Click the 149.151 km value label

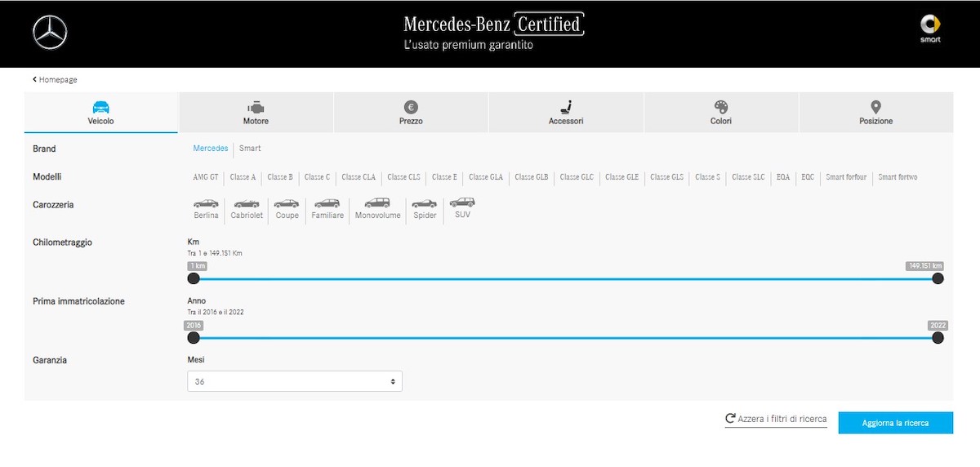[x=925, y=266]
